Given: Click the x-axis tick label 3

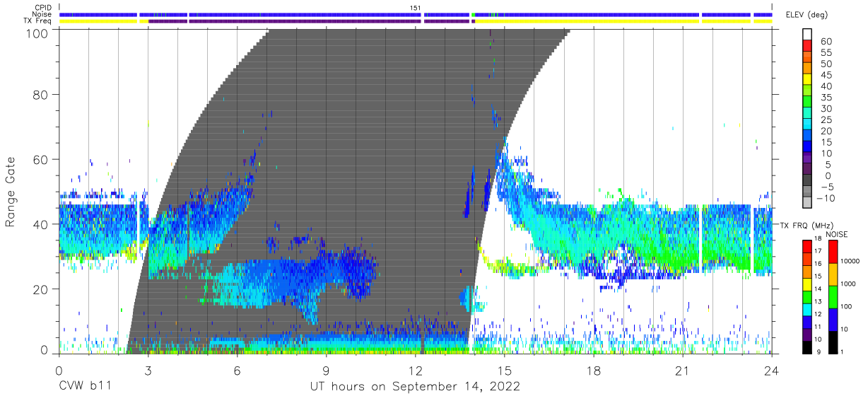Looking at the screenshot, I should 148,371.
